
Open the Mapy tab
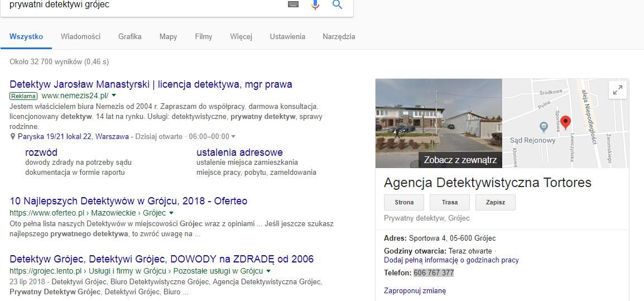[169, 37]
